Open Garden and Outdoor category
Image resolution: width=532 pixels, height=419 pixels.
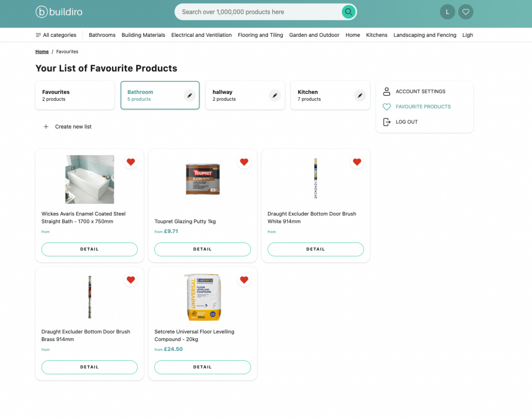314,35
